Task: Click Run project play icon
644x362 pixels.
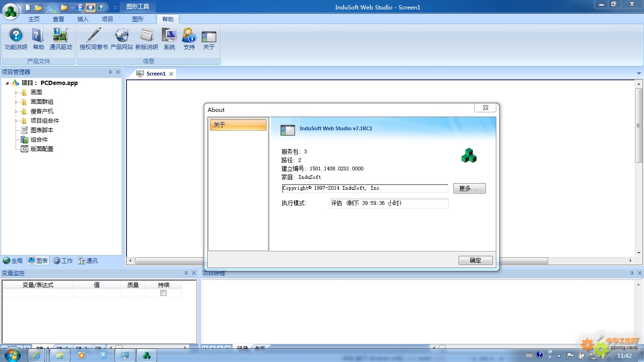Action: tap(80, 8)
